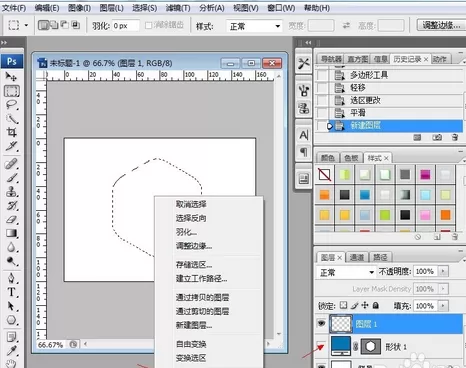This screenshot has height=368, width=466.
Task: Select the Path Selection tool
Action: point(11,306)
